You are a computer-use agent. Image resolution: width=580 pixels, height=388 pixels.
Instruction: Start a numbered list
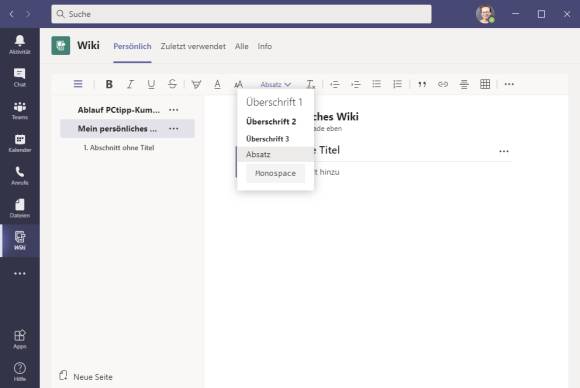[x=397, y=84]
